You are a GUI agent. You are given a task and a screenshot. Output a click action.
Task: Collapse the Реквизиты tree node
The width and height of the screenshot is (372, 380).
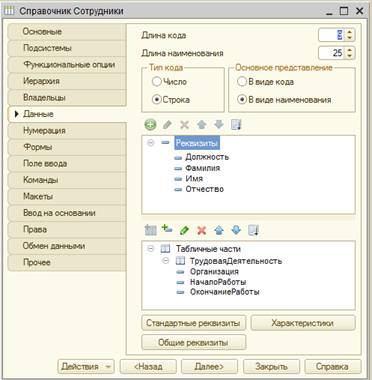[151, 143]
